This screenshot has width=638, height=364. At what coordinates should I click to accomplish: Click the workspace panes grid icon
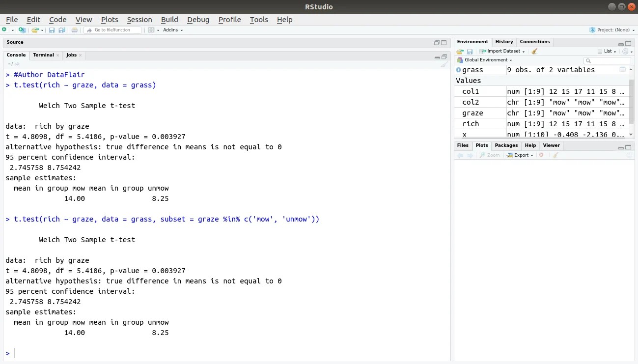point(151,30)
